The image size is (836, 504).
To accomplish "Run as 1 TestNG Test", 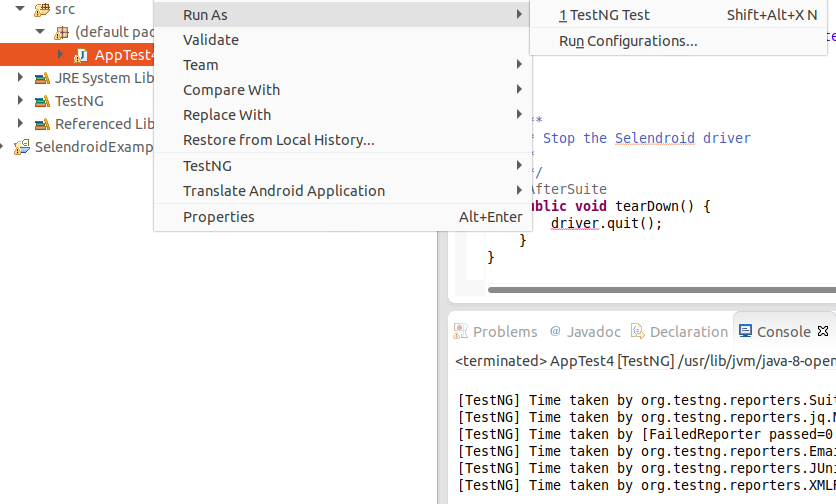I will pos(678,15).
